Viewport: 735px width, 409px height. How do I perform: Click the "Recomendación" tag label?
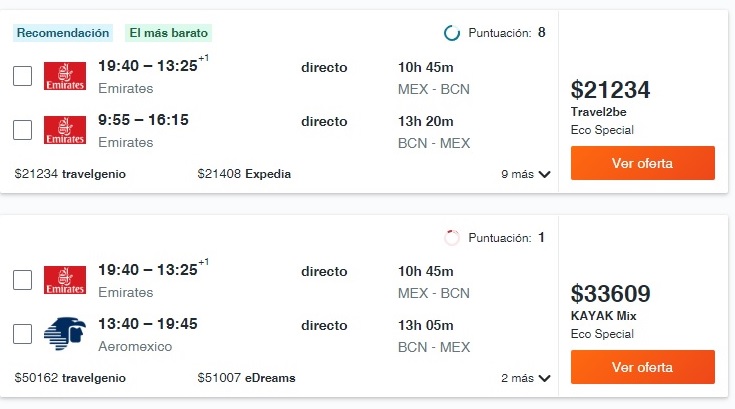(x=63, y=33)
